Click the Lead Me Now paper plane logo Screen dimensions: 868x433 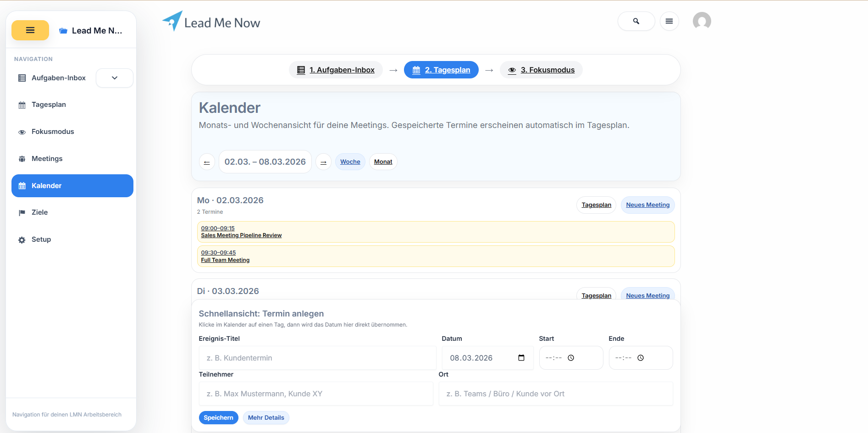pyautogui.click(x=173, y=21)
